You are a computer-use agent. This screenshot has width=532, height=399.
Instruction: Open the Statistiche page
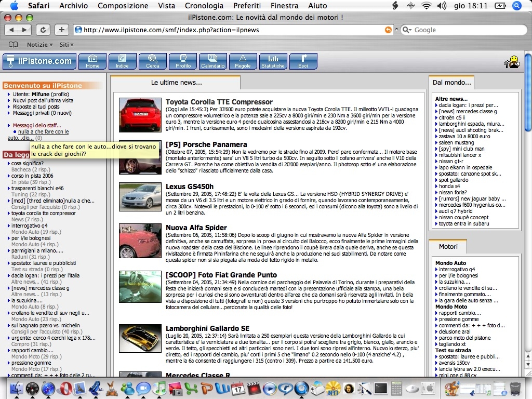click(x=273, y=61)
